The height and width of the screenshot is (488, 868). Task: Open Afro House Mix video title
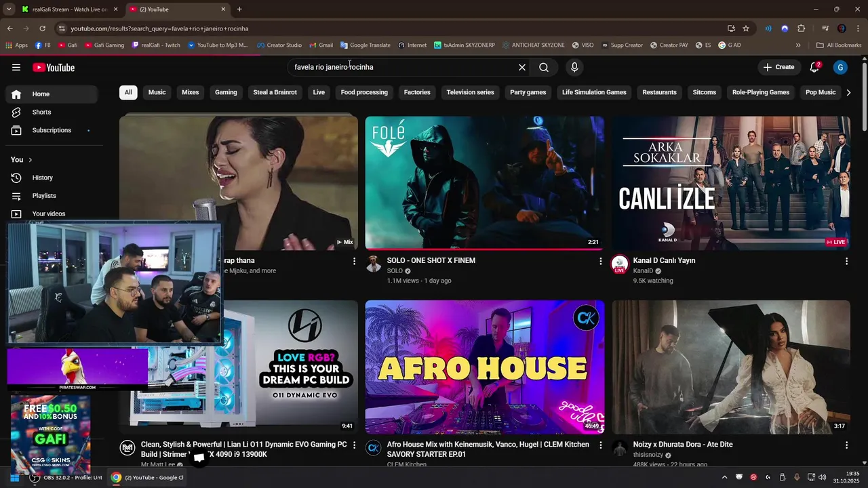[488, 449]
